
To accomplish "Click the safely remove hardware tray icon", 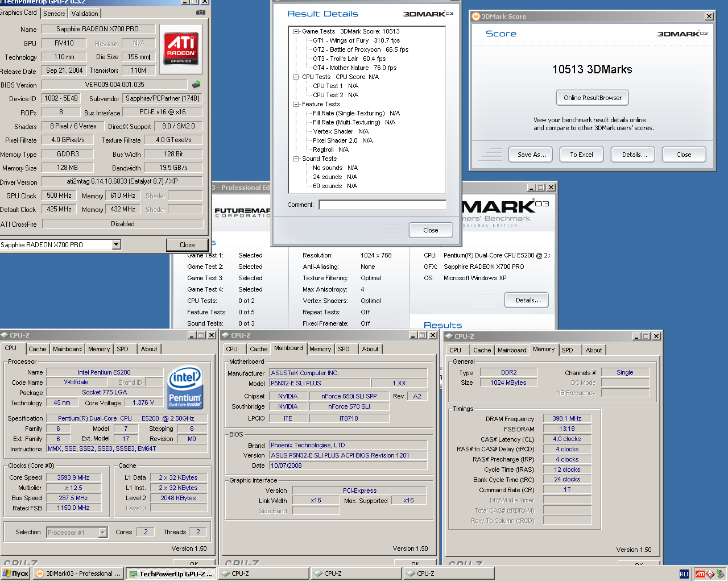I will [720, 574].
